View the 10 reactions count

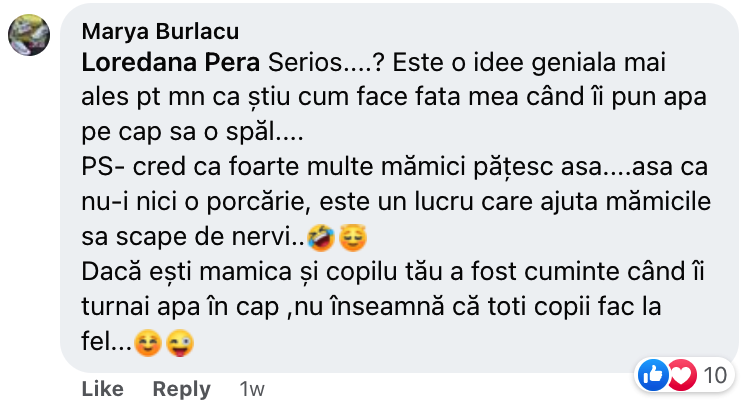click(x=714, y=376)
